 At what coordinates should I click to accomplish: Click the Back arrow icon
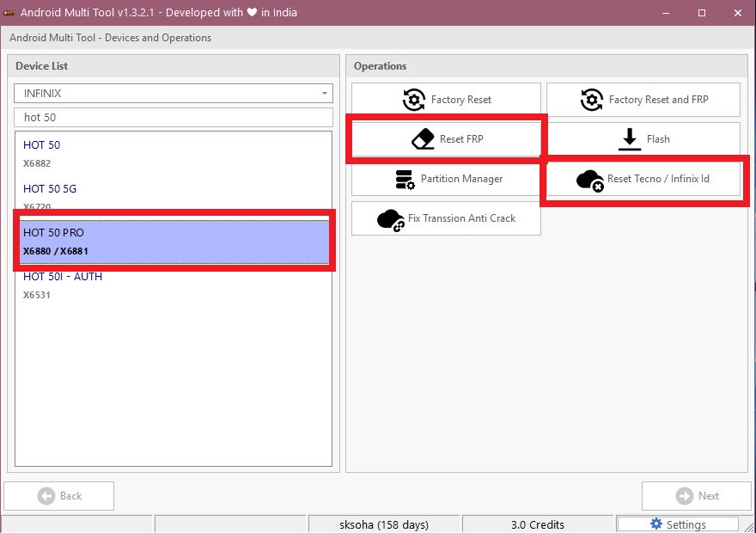(x=46, y=496)
